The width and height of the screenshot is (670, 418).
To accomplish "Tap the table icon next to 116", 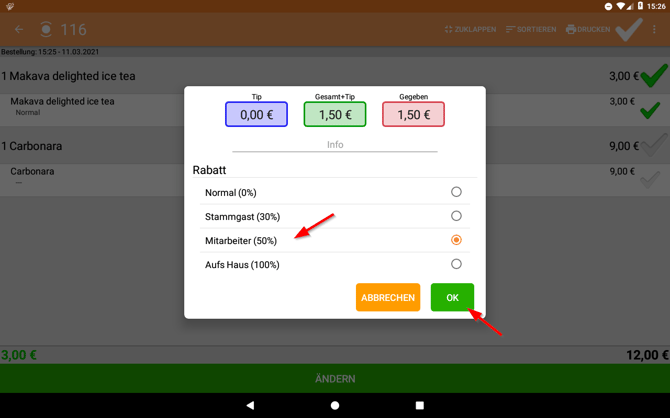I will (x=46, y=30).
